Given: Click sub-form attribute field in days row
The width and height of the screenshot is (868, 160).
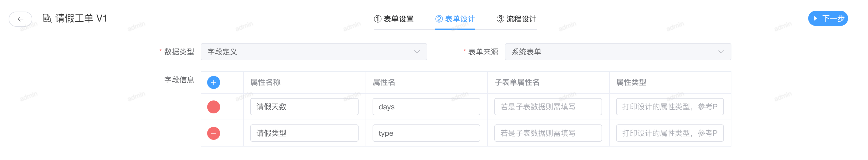Looking at the screenshot, I should click(x=548, y=107).
